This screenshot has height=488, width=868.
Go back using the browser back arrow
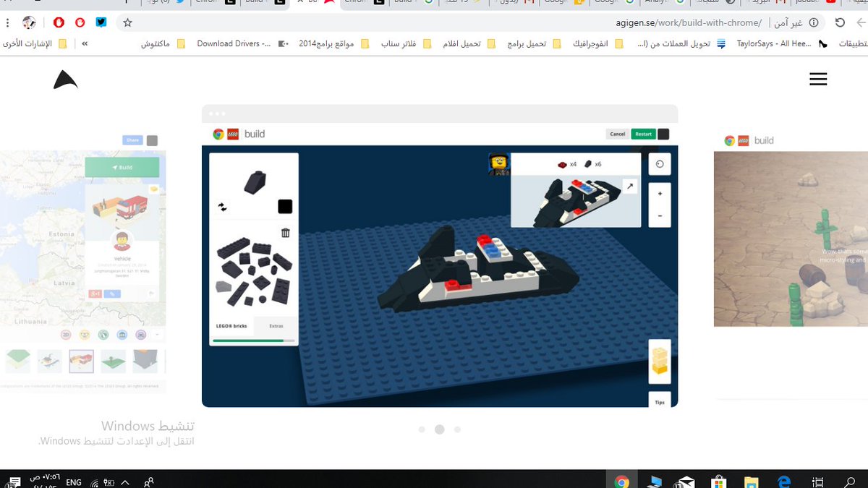(861, 22)
